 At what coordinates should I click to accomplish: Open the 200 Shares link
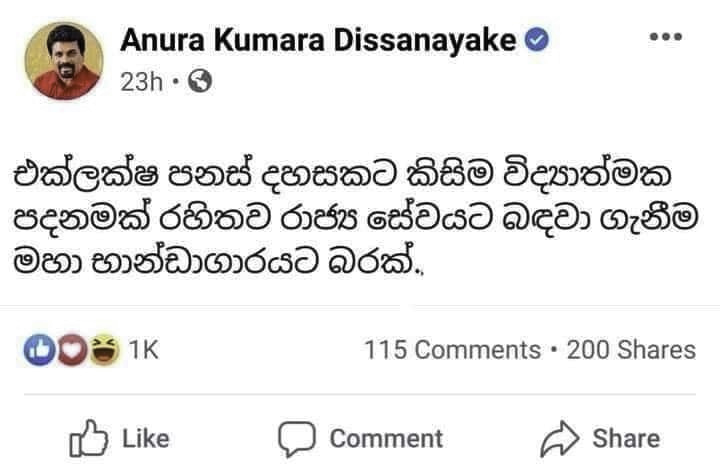(631, 350)
